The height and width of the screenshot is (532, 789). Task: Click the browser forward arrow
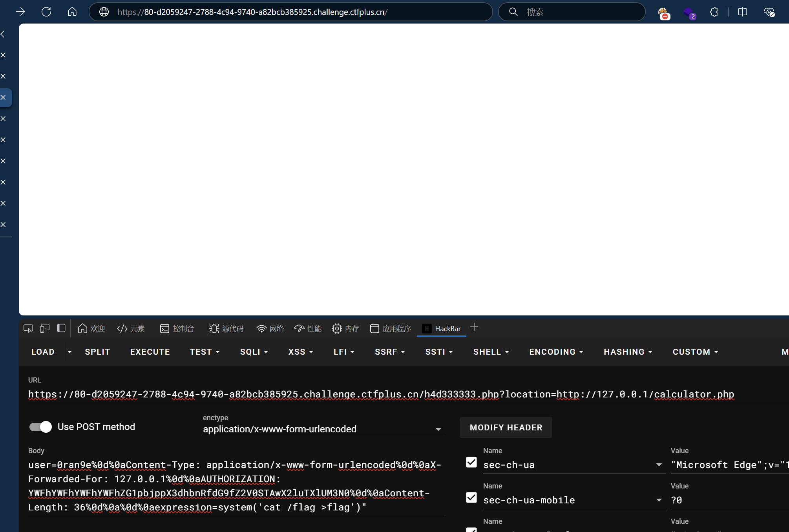coord(20,12)
